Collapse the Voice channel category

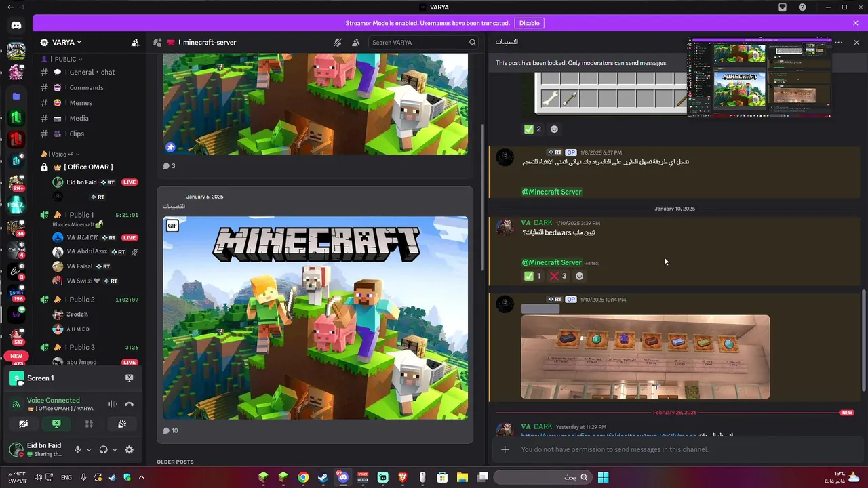click(60, 154)
